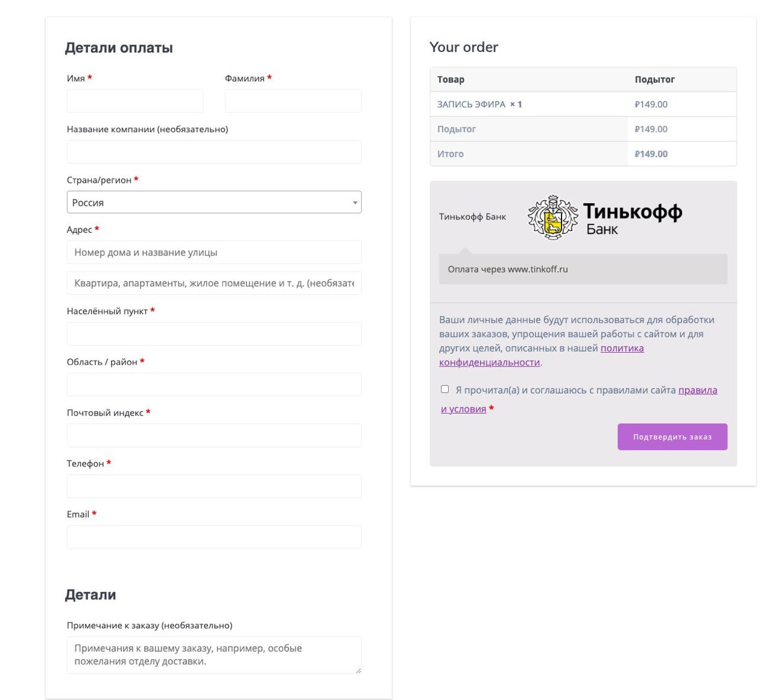Focus the Email input field
Screen dimensions: 772x700
tap(214, 537)
